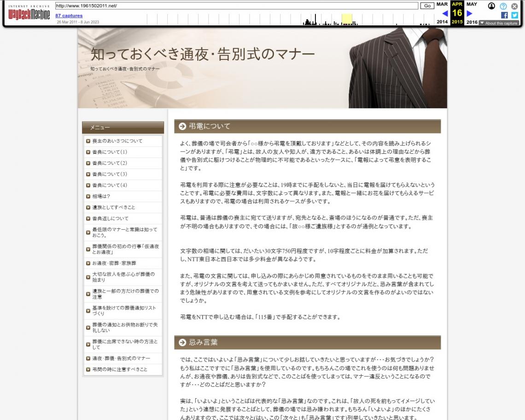Share this capture on Facebook
This screenshot has height=420, width=525.
tap(504, 15)
